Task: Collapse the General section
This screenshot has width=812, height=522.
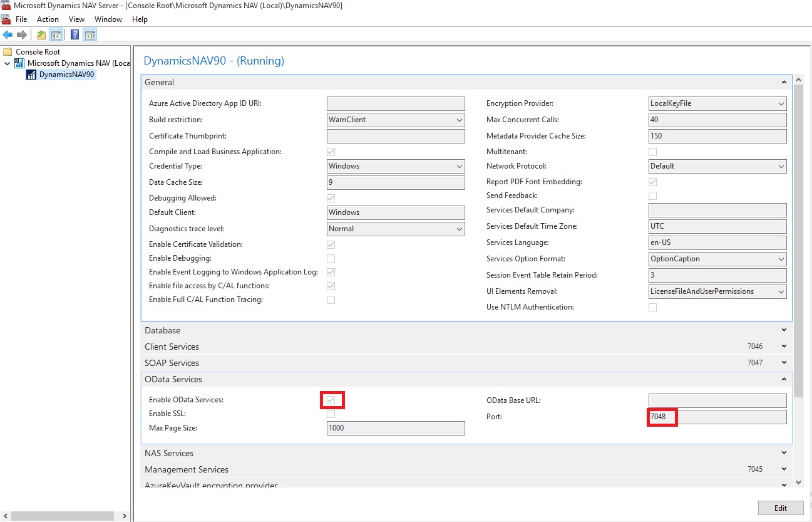Action: [783, 81]
